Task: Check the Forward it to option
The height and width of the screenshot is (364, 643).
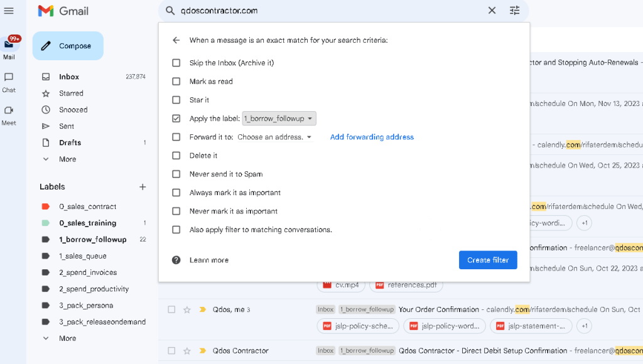Action: [x=176, y=137]
